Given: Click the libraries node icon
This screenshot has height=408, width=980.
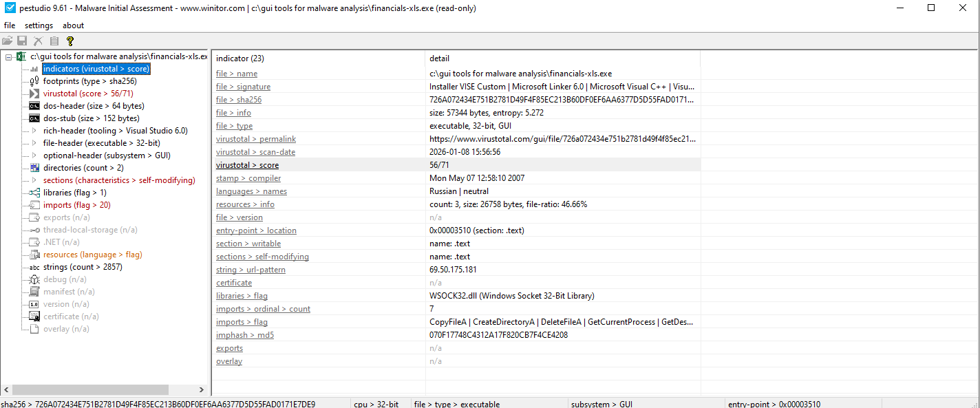Looking at the screenshot, I should (x=33, y=192).
